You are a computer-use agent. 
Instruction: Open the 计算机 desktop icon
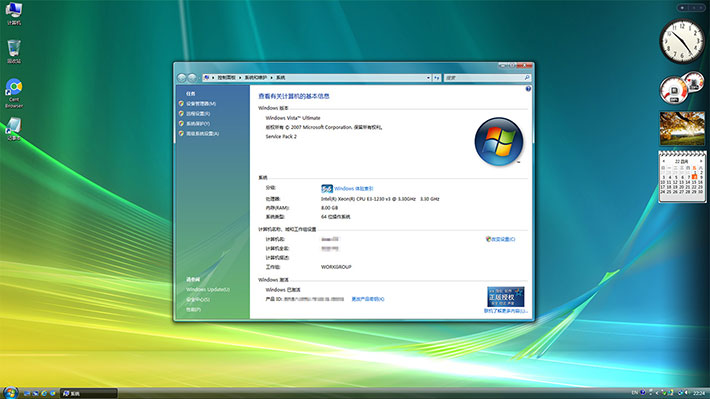coord(14,13)
